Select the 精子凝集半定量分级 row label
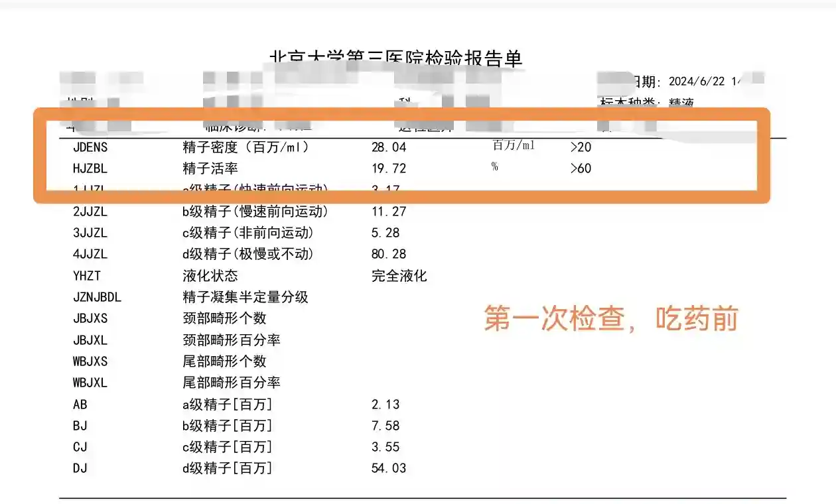Screen dimensions: 836x504 (245, 297)
